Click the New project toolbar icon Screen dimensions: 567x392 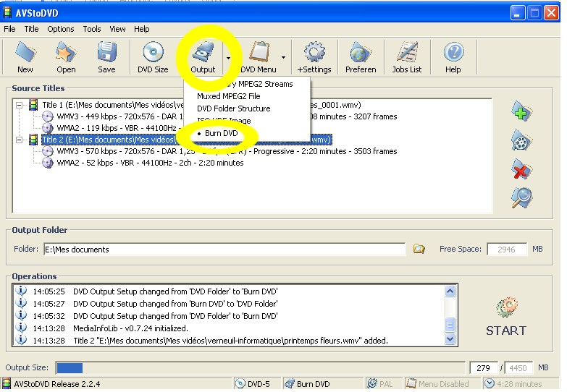[25, 57]
